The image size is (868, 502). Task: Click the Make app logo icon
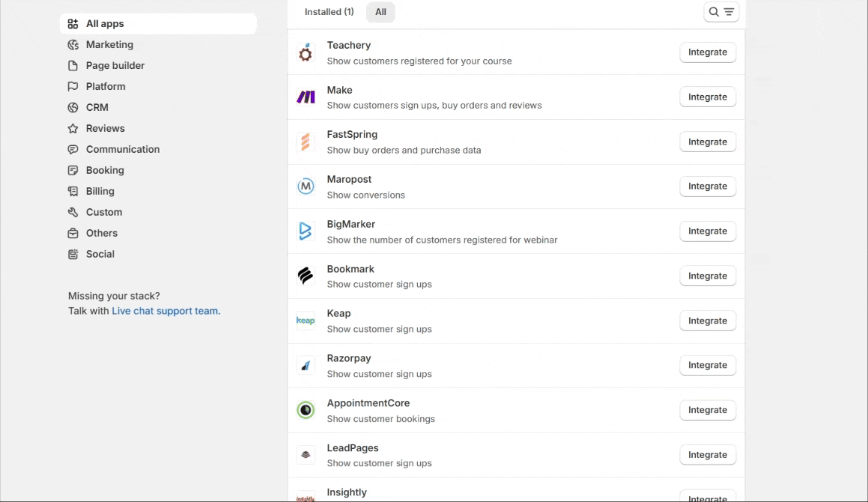coord(306,97)
